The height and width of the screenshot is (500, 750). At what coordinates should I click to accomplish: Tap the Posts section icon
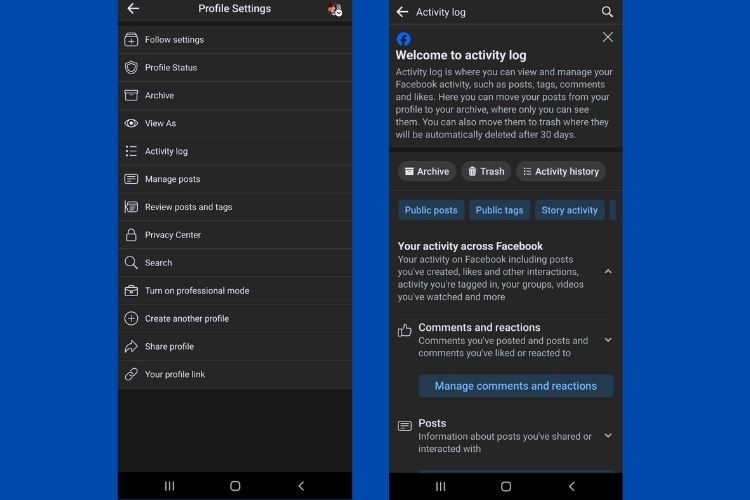[405, 426]
